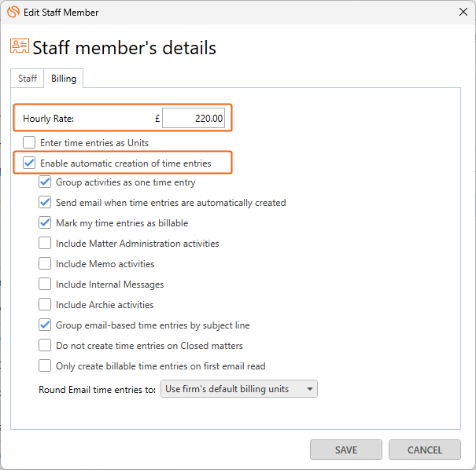Screen dimensions: 476x470
Task: Click the orange app logo in title bar
Action: [13, 12]
